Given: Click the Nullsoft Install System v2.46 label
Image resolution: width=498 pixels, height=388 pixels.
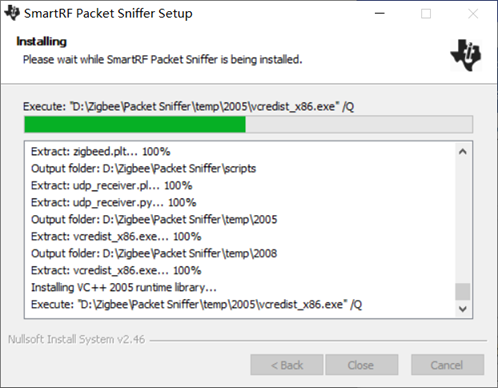Looking at the screenshot, I should click(76, 339).
